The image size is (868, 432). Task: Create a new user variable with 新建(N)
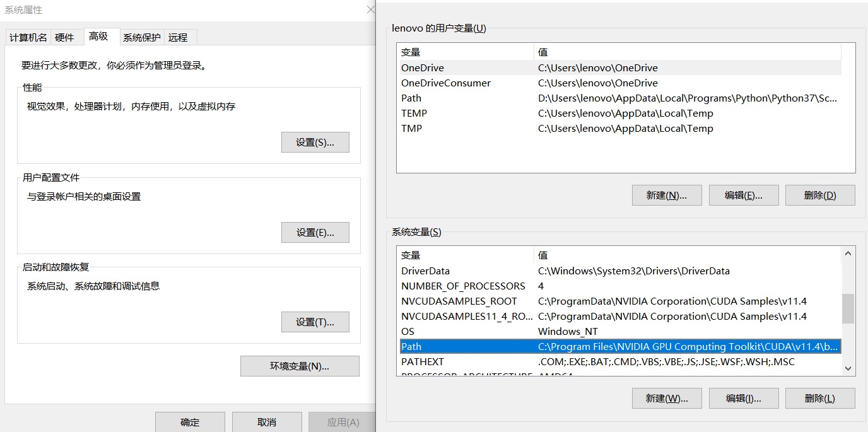[x=667, y=195]
